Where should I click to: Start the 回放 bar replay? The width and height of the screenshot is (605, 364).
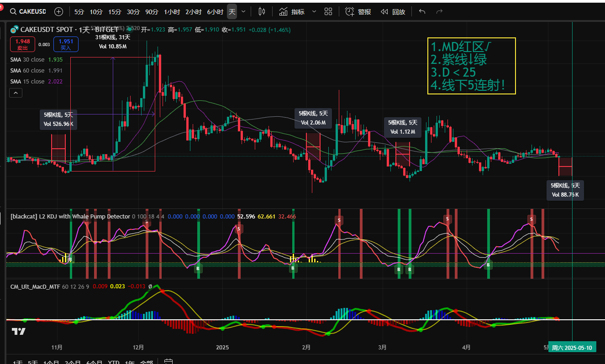pos(393,11)
